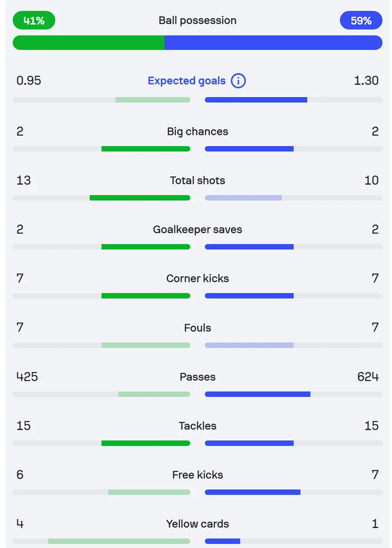392x548 pixels.
Task: Click the Passes value 624
Action: 368,377
